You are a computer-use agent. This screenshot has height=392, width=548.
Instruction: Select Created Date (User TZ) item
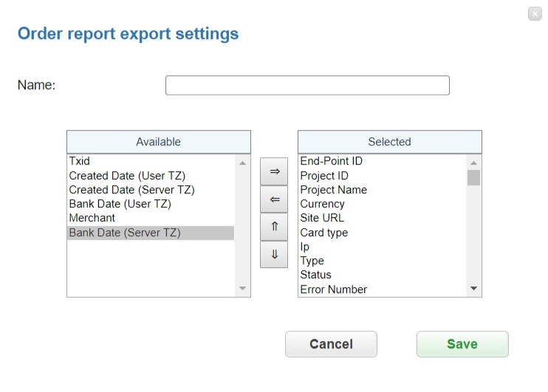pyautogui.click(x=127, y=176)
